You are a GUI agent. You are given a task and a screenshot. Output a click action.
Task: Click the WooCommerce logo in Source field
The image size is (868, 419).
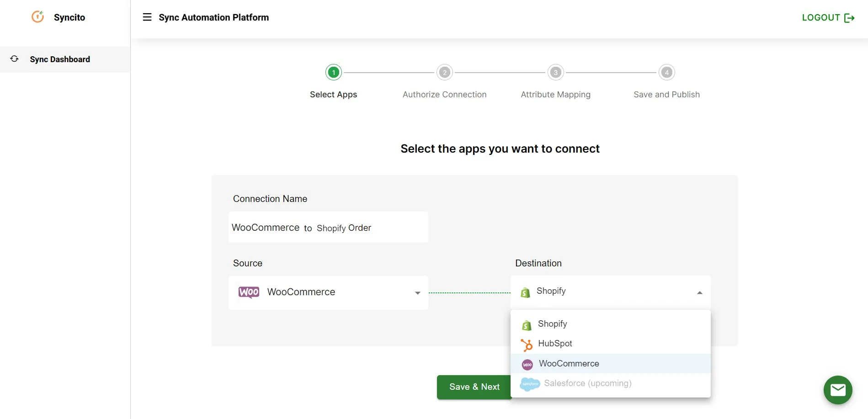248,292
